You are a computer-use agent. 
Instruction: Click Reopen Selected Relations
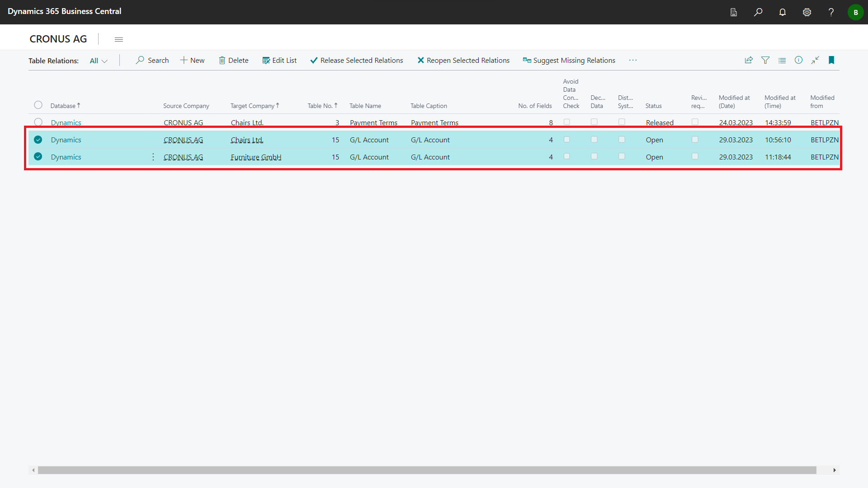point(463,60)
